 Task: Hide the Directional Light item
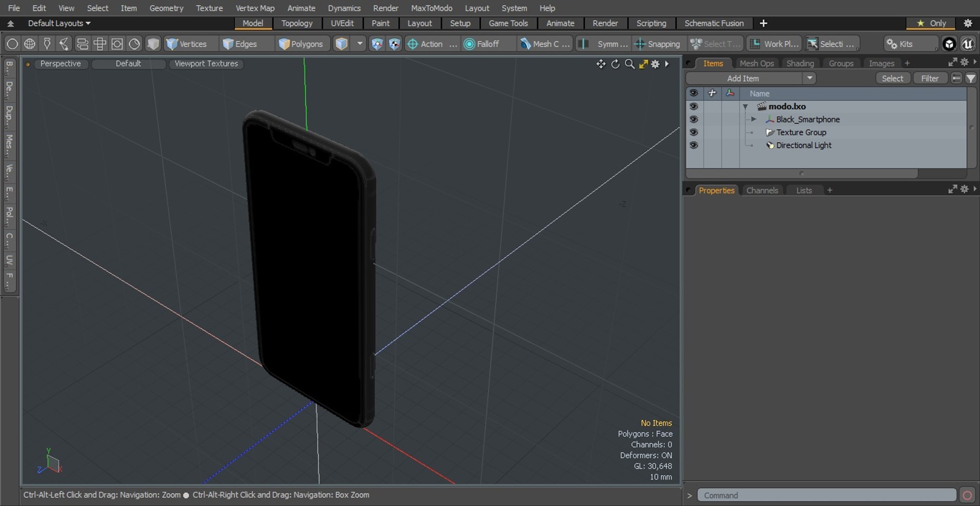click(693, 145)
